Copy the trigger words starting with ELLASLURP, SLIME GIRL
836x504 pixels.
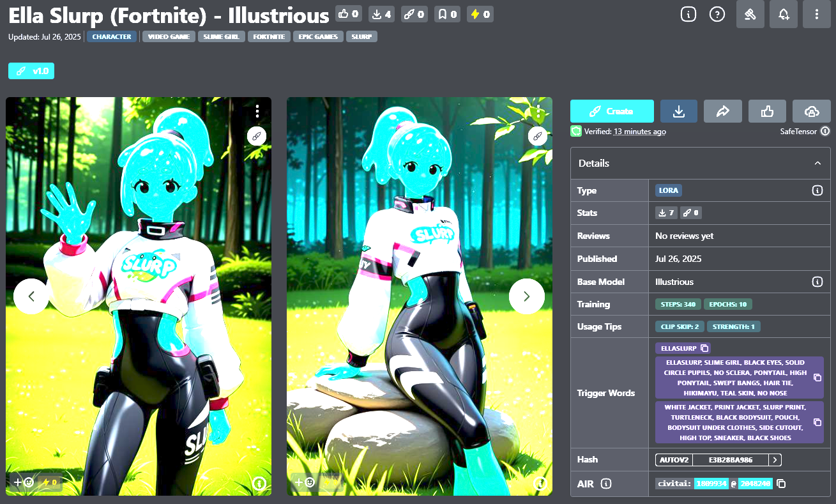click(817, 378)
